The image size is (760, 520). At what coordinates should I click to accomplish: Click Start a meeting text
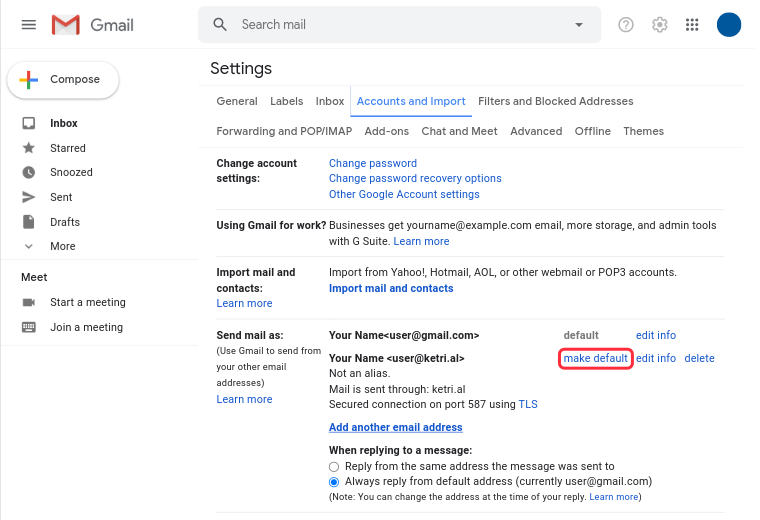88,302
